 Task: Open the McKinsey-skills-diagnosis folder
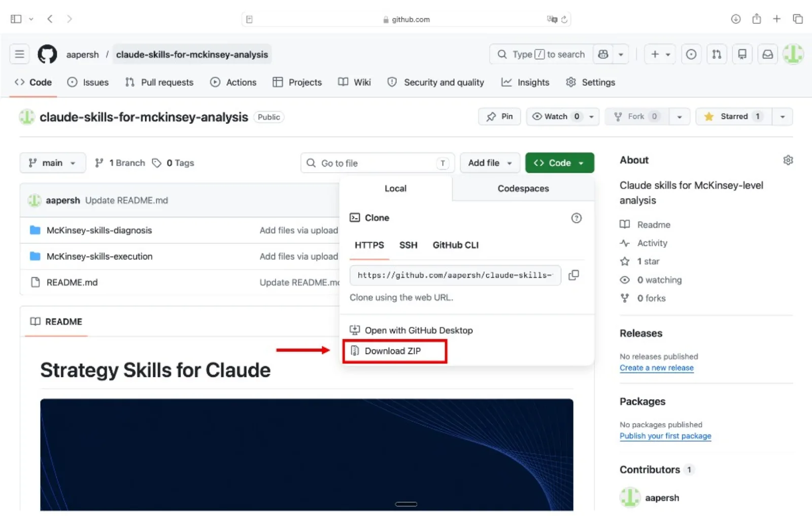[x=99, y=231]
